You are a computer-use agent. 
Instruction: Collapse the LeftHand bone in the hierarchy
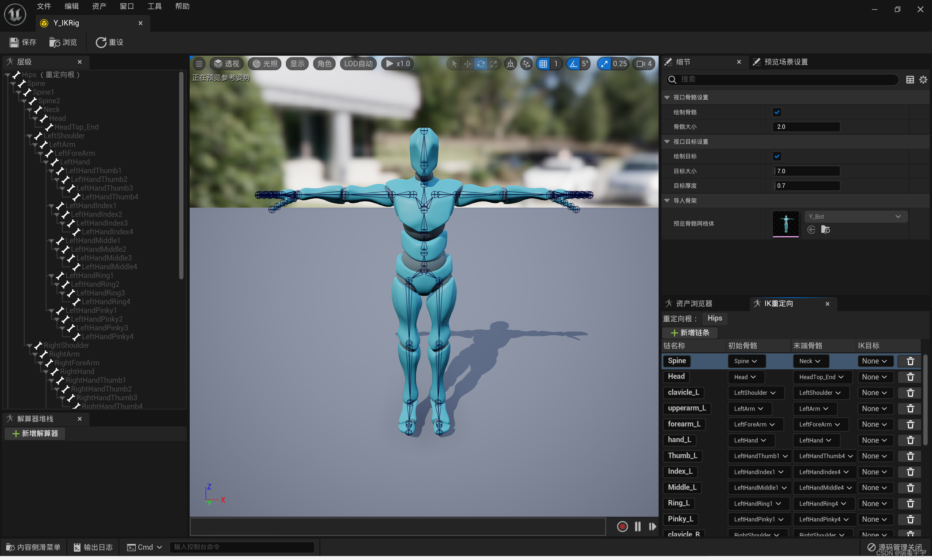46,162
